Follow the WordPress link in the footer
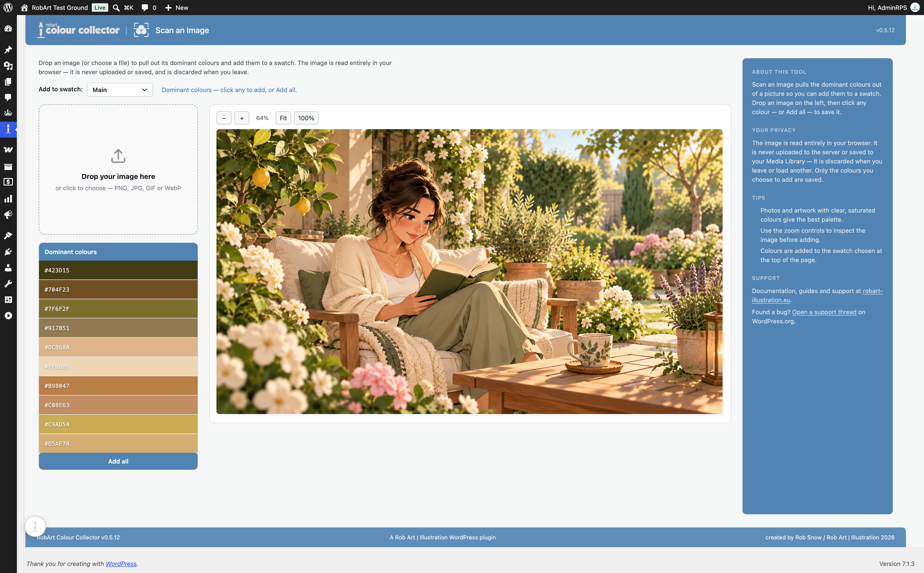This screenshot has width=924, height=573. (x=121, y=564)
